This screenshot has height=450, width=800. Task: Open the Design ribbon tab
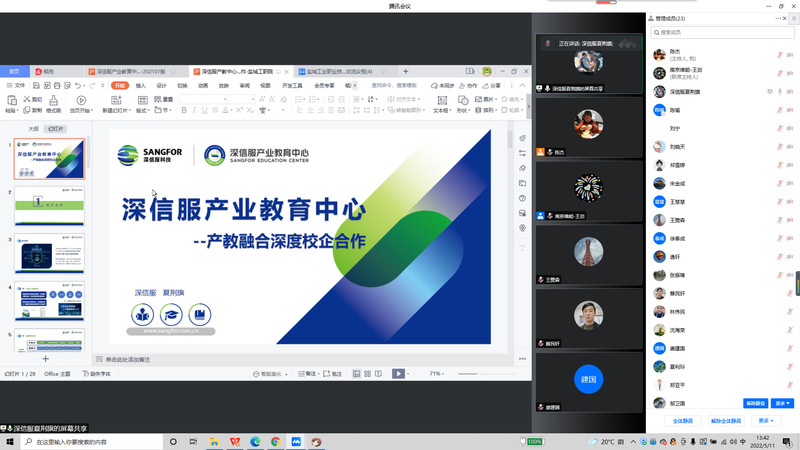pyautogui.click(x=161, y=85)
